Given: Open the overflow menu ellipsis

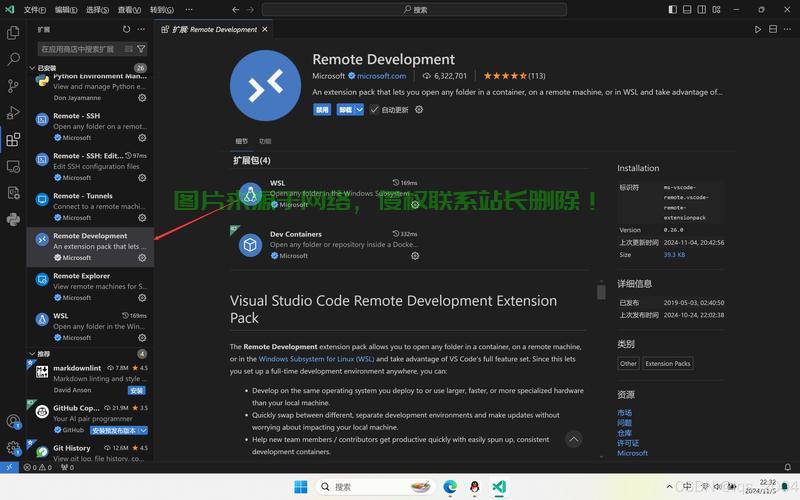Looking at the screenshot, I should 189,10.
